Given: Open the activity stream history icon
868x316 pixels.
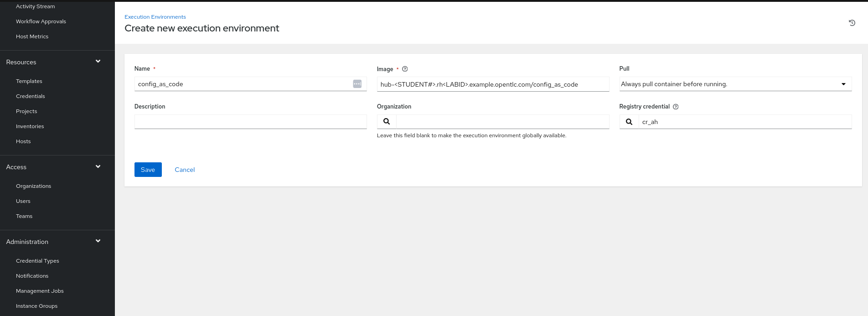Looking at the screenshot, I should pyautogui.click(x=852, y=23).
